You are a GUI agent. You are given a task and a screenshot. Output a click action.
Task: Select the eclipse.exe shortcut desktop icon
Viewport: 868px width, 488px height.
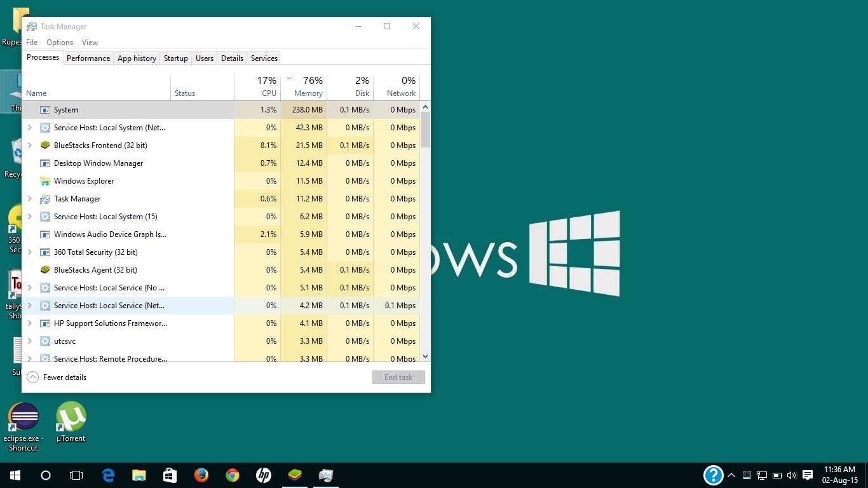(24, 427)
